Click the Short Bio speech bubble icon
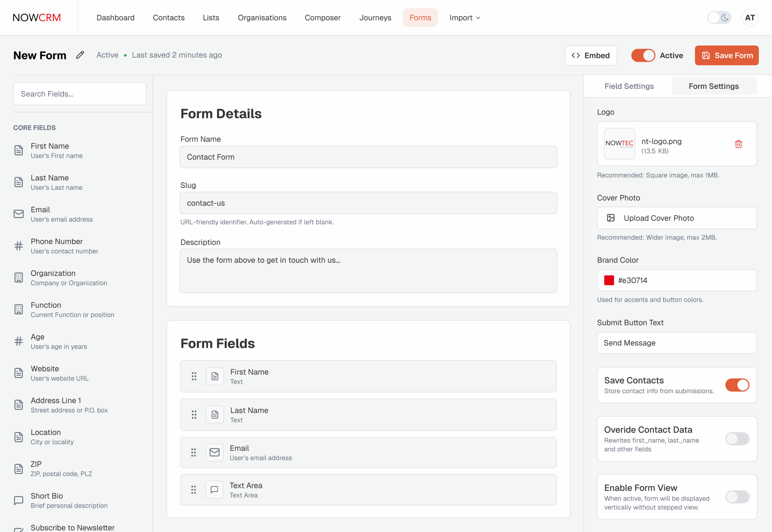 click(x=19, y=500)
